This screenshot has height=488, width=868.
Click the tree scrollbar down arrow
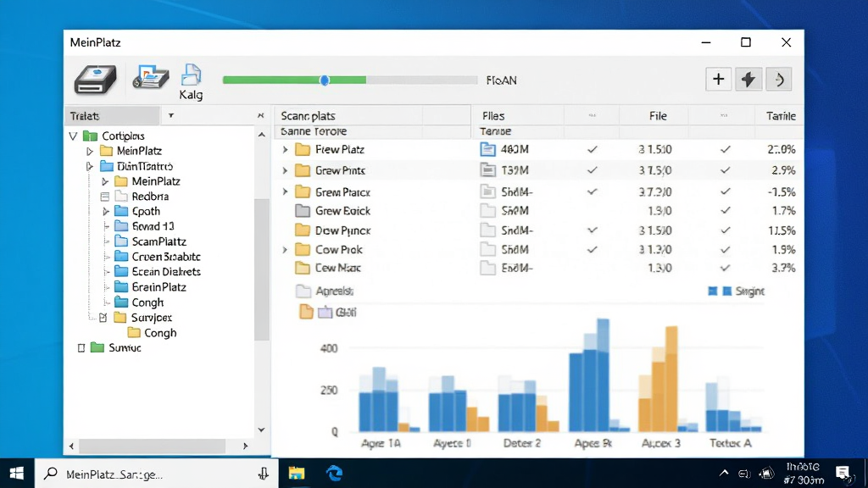[262, 430]
